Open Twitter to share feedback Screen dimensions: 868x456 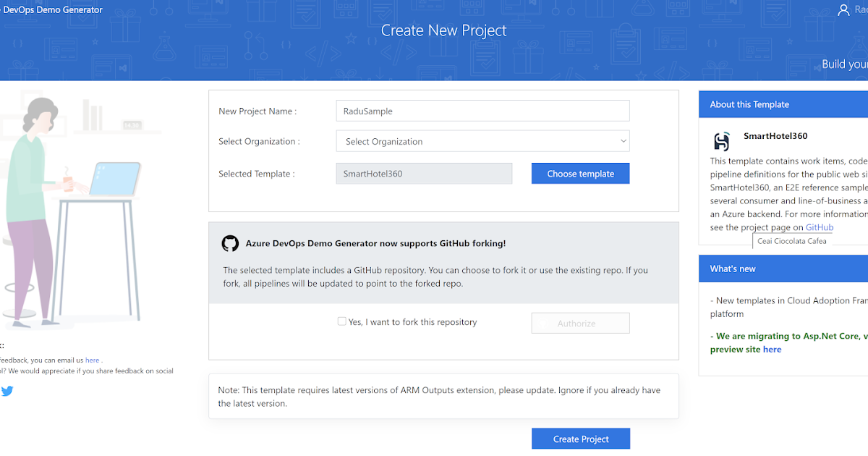[7, 391]
